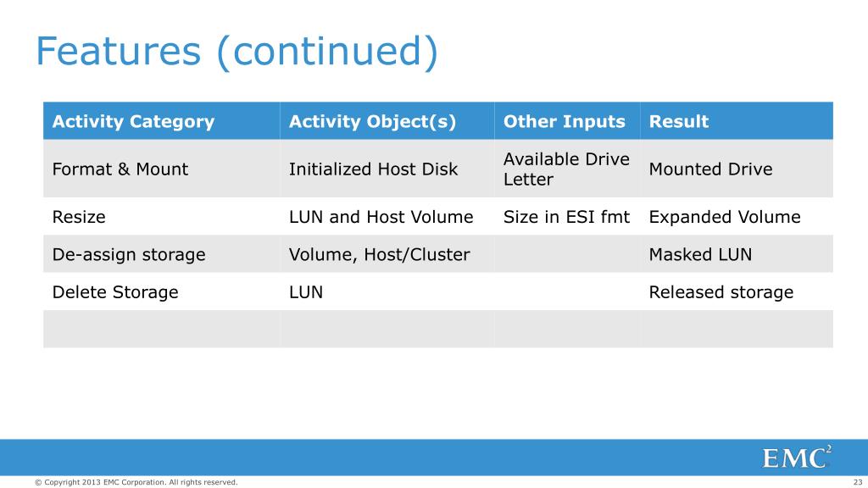Select the Expanded Volume cell
868x488 pixels.
tap(737, 216)
